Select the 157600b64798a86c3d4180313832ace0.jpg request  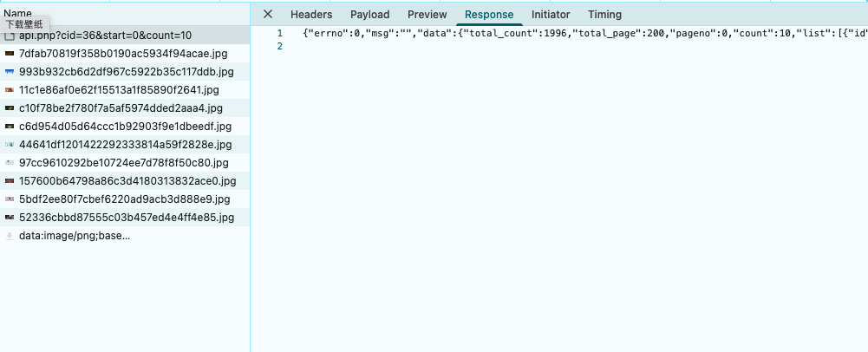pos(127,181)
